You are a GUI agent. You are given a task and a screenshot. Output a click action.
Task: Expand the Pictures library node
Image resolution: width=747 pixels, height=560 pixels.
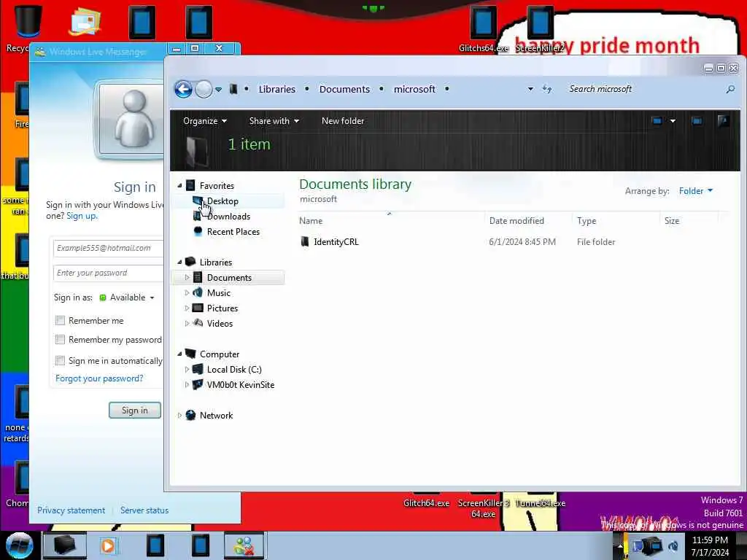click(x=187, y=308)
